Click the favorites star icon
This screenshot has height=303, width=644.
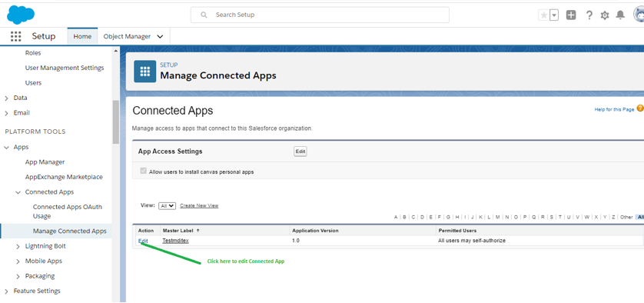pos(544,15)
